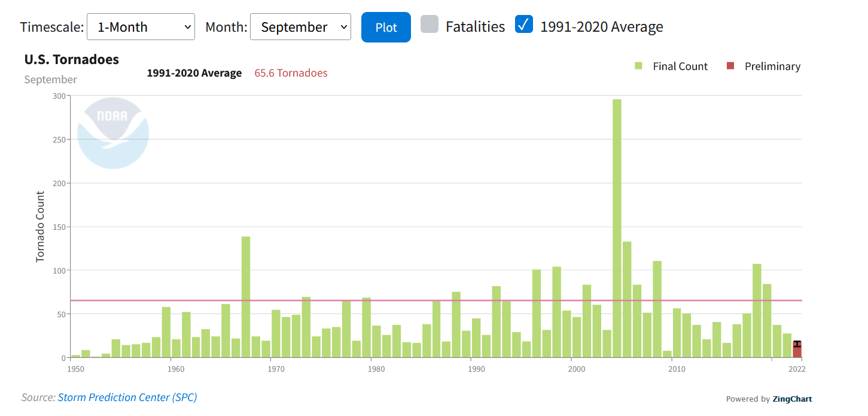Viewport: 868px width, 416px height.
Task: Uncheck the 1991-2020 Average checkbox
Action: click(x=524, y=25)
